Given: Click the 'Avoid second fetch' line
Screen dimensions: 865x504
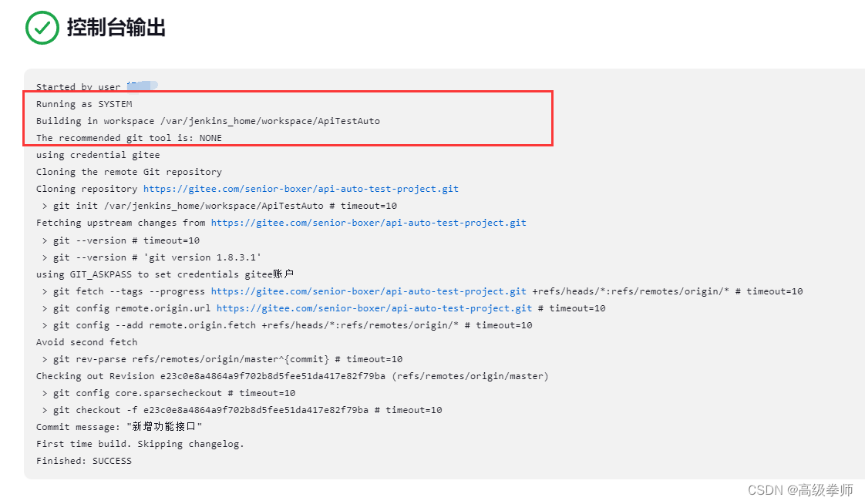Looking at the screenshot, I should tap(86, 342).
